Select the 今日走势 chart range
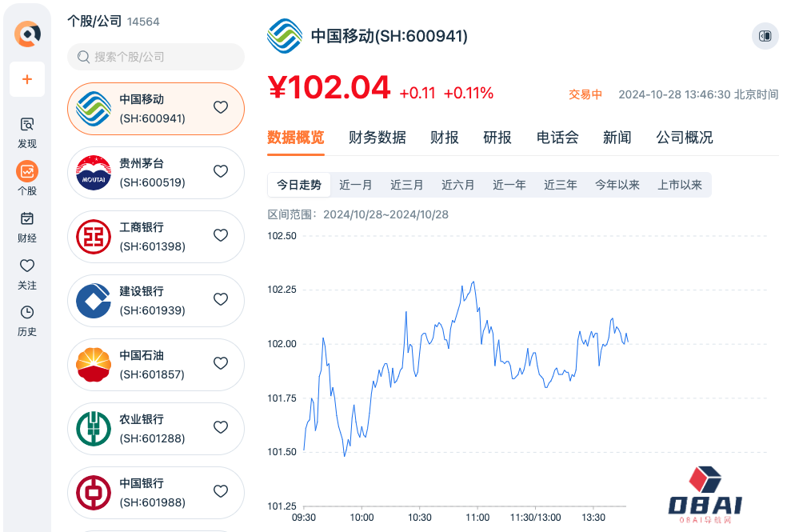 [299, 185]
